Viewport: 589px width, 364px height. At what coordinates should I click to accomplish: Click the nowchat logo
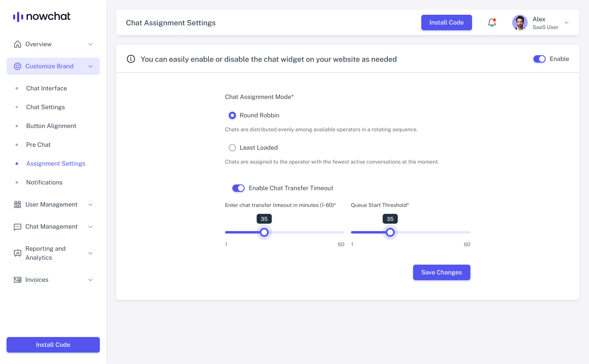click(42, 16)
